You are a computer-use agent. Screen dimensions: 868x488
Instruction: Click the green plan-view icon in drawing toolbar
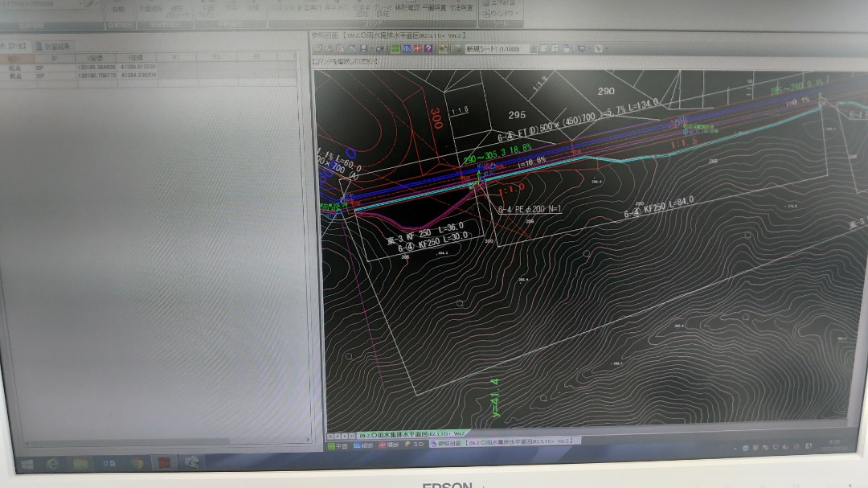[x=395, y=49]
